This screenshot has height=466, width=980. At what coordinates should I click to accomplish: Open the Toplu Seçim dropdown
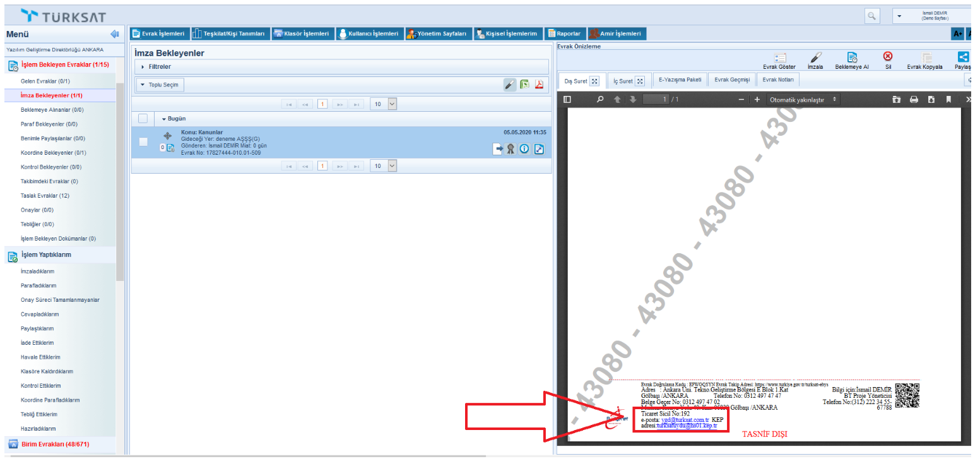tap(160, 85)
